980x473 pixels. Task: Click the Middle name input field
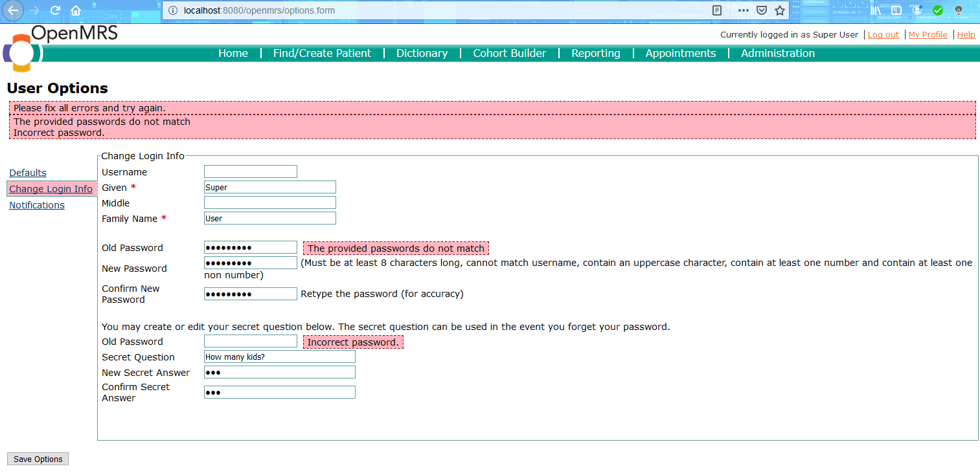(270, 203)
